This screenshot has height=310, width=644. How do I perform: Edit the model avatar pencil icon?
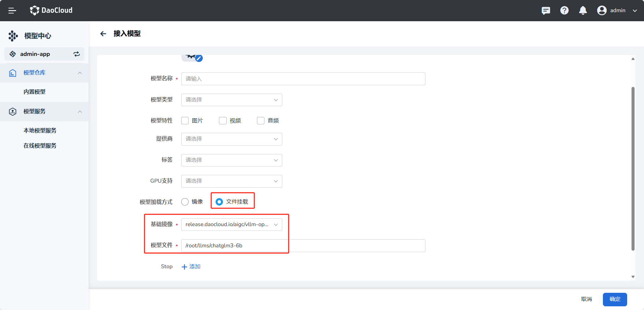[x=199, y=58]
